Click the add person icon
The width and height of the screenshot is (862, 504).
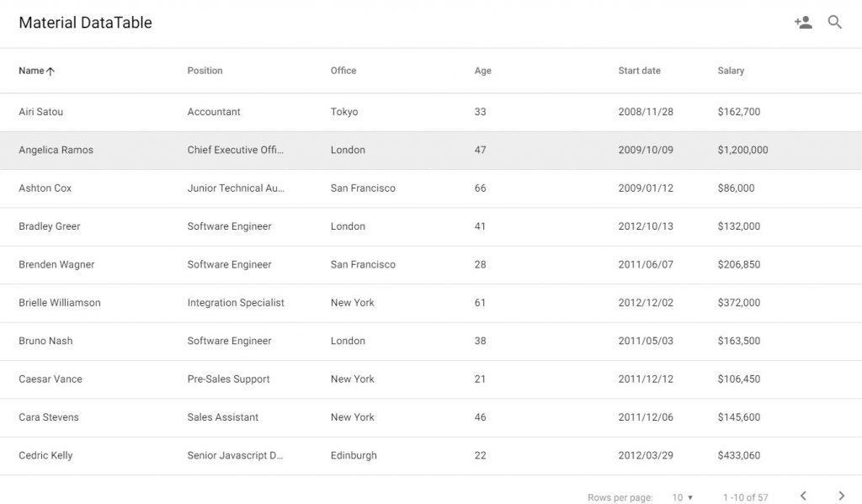coord(803,22)
